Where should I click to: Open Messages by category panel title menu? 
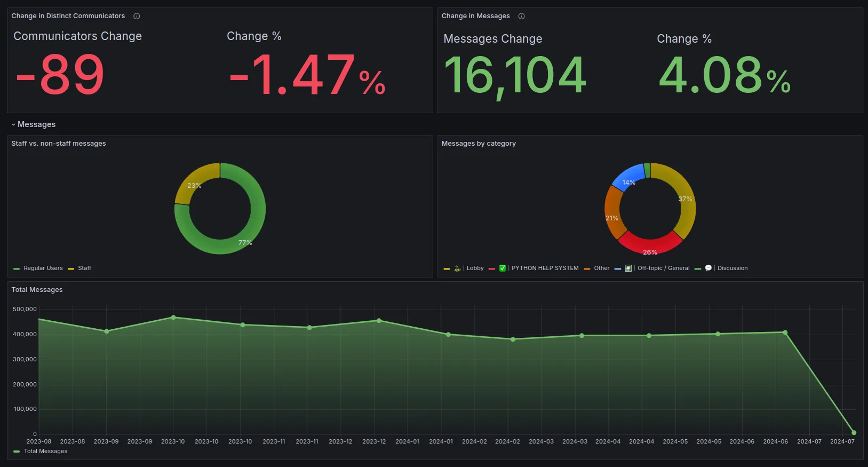point(479,144)
